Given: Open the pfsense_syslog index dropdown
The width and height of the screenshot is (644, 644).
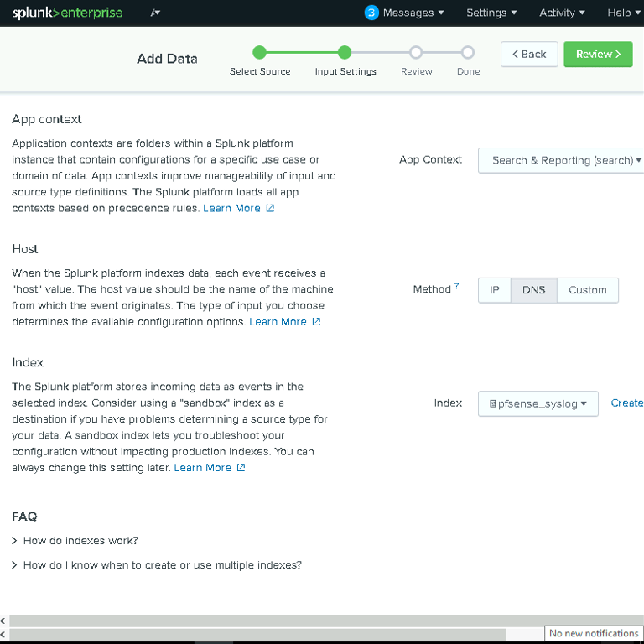Looking at the screenshot, I should [538, 403].
